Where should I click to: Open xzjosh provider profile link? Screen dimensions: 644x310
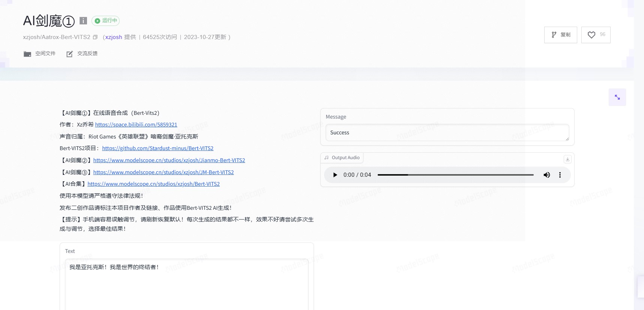(114, 37)
